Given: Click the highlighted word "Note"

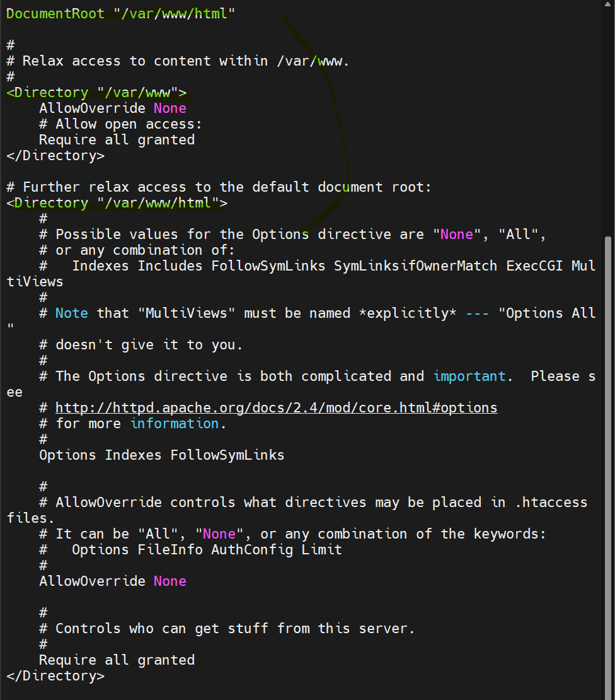Looking at the screenshot, I should click(71, 313).
